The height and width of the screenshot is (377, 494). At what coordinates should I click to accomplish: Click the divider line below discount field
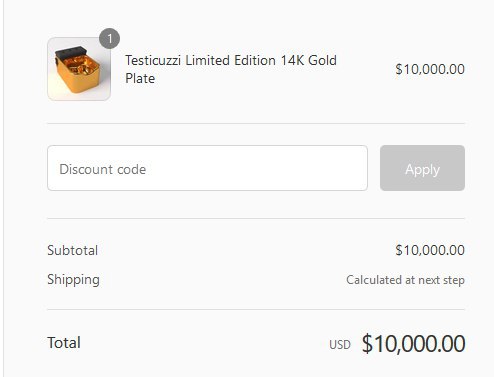(256, 219)
